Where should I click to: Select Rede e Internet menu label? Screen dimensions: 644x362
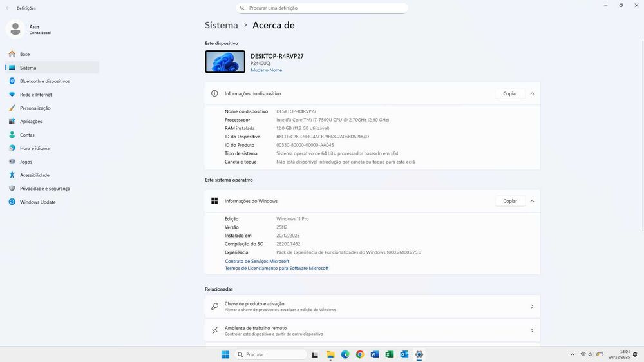click(35, 95)
